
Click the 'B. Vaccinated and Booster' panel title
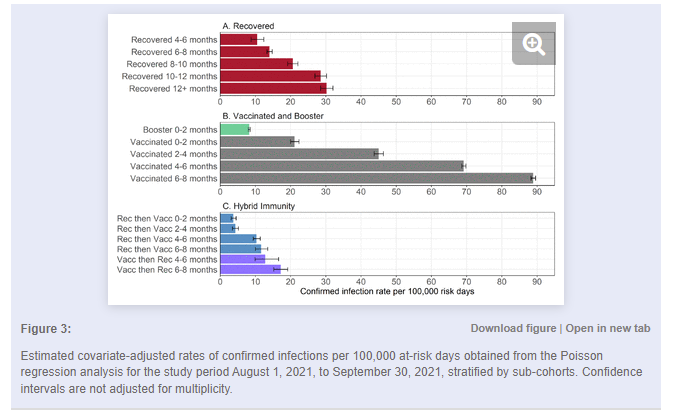tap(272, 116)
